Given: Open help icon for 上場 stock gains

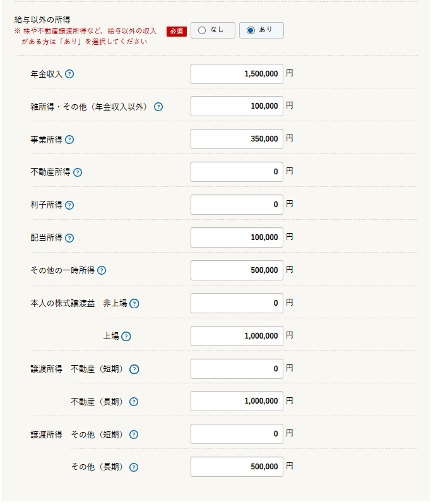Looking at the screenshot, I should tap(126, 337).
